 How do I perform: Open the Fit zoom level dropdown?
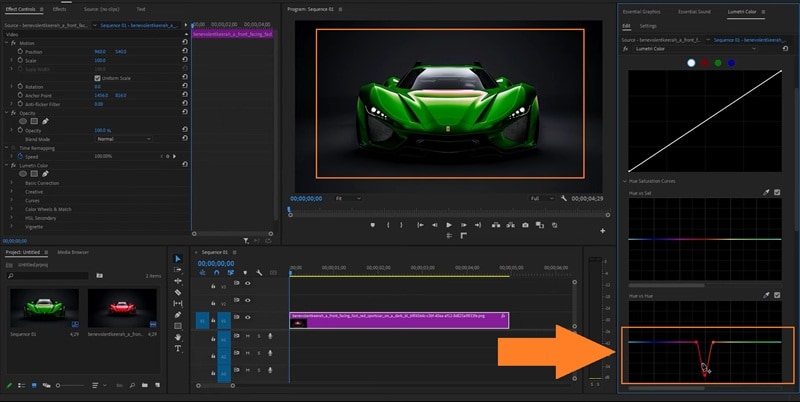348,198
